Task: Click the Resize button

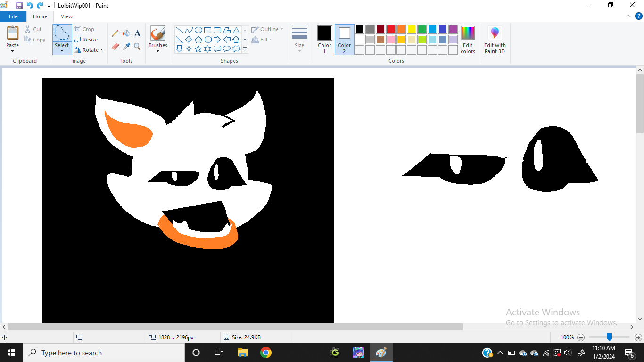Action: (x=87, y=40)
